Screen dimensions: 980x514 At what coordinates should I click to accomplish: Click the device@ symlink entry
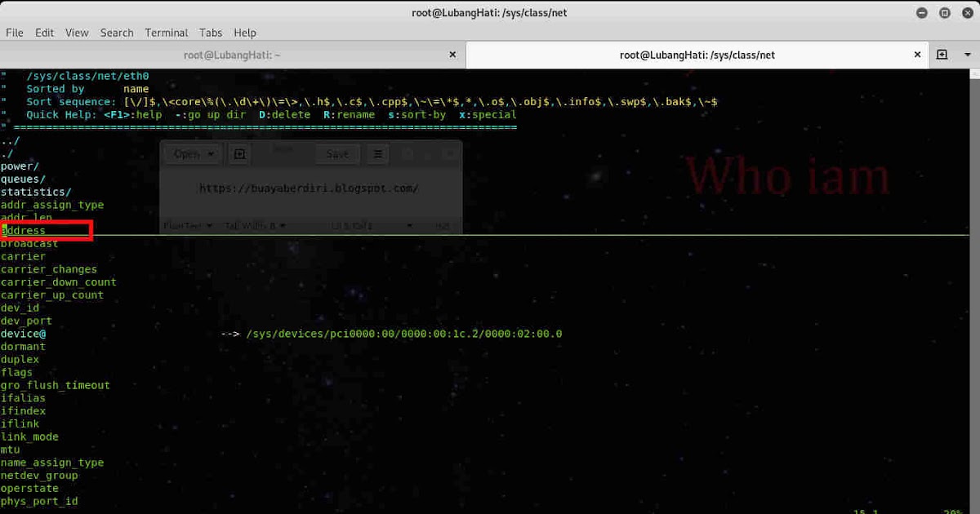23,334
